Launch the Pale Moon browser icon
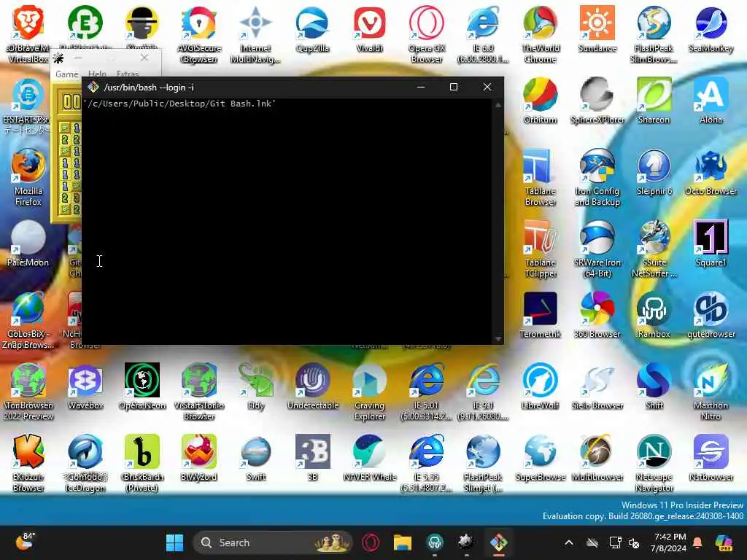This screenshot has width=747, height=560. [x=28, y=244]
